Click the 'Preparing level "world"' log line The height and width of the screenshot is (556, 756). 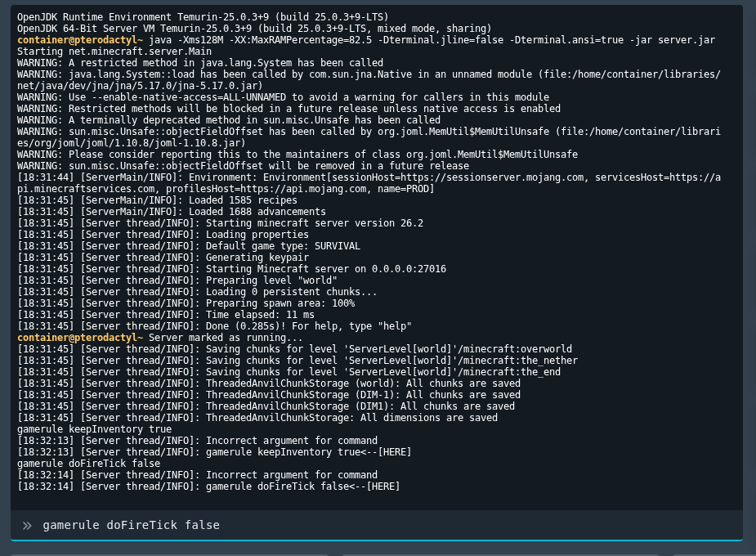click(177, 280)
